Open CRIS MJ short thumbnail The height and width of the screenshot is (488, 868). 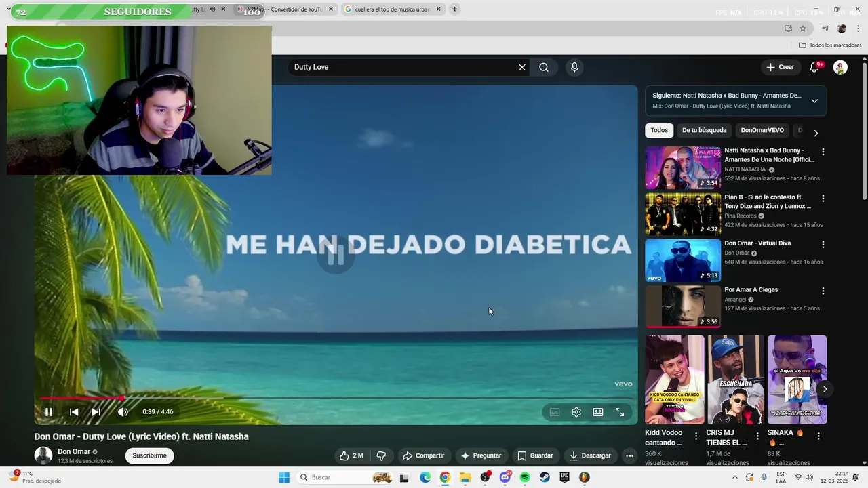pos(736,380)
